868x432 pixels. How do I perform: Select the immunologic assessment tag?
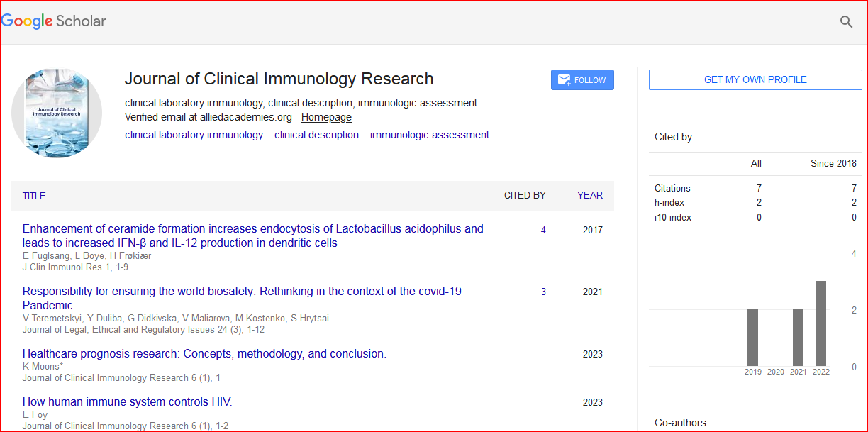tap(429, 135)
